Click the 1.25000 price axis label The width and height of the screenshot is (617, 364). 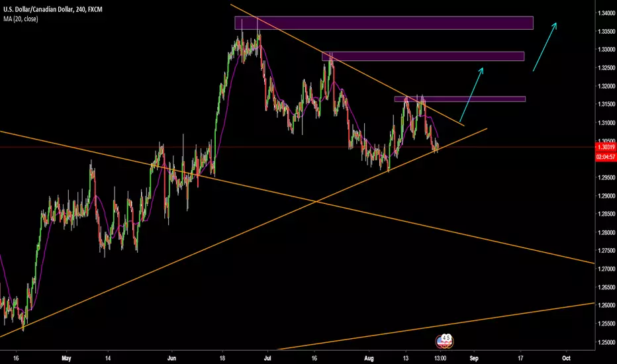point(606,342)
